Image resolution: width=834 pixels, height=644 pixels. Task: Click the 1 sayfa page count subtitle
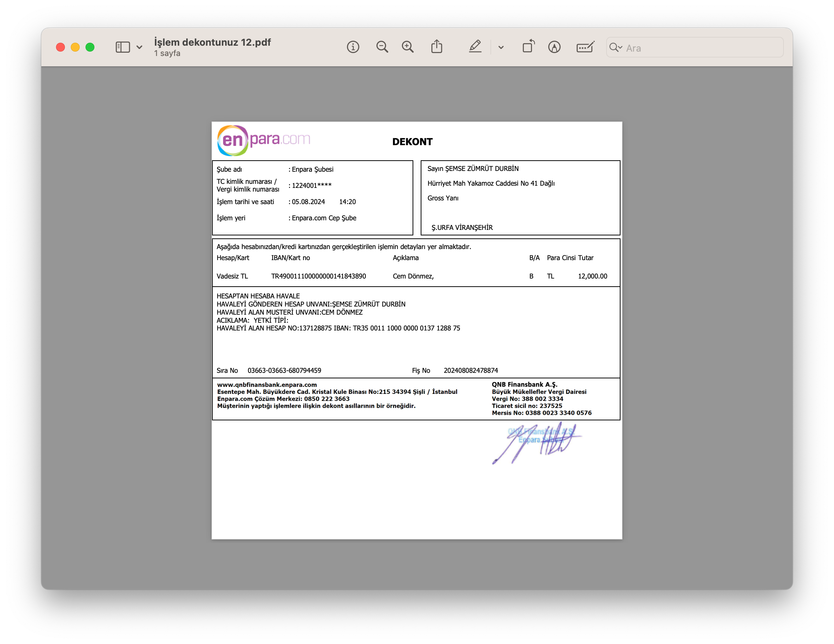[x=167, y=53]
